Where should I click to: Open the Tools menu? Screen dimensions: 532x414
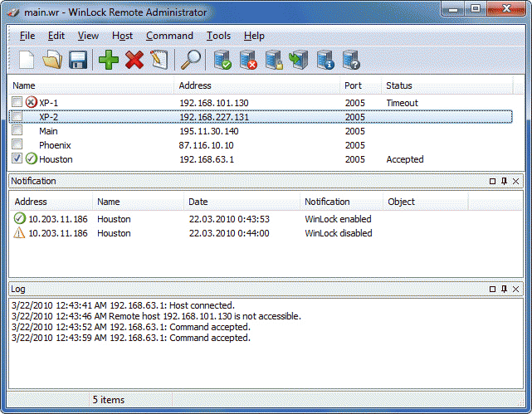219,36
